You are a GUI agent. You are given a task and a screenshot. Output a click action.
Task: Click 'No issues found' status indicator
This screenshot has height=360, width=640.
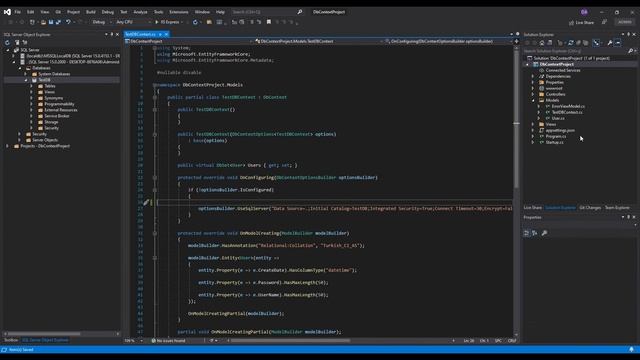[168, 340]
